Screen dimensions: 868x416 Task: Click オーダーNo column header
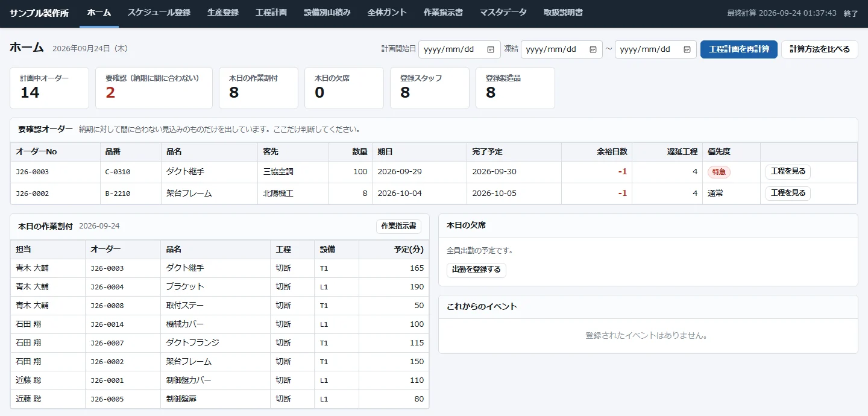coord(55,152)
